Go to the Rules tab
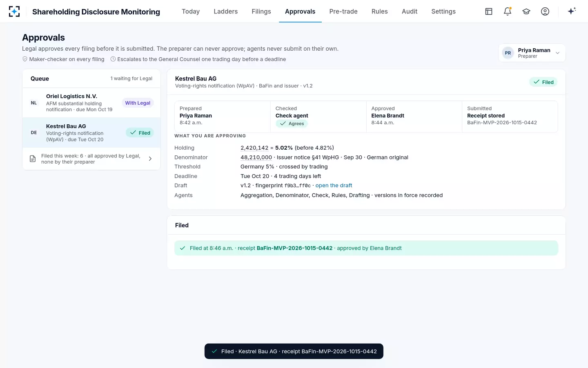This screenshot has height=368, width=588. point(380,11)
